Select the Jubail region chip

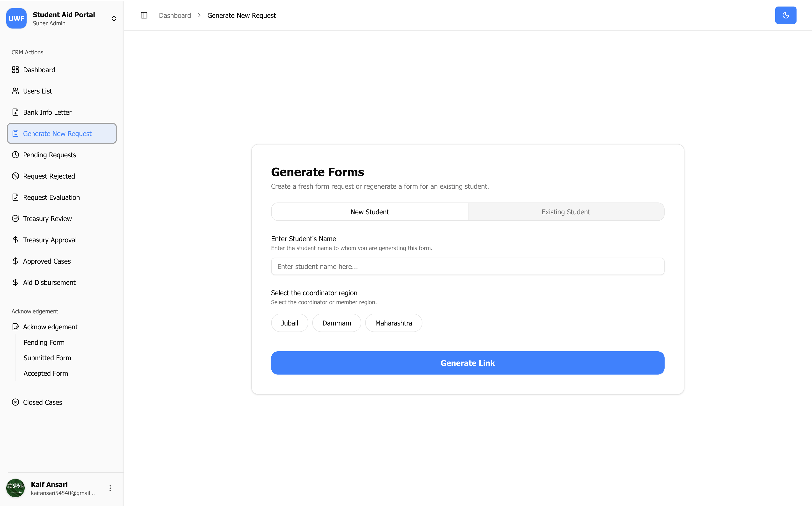pos(290,323)
